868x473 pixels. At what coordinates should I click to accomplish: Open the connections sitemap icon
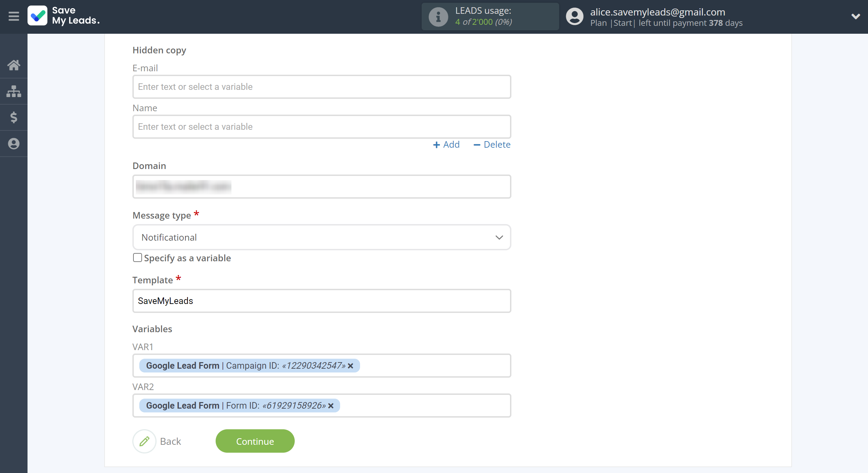pos(14,91)
